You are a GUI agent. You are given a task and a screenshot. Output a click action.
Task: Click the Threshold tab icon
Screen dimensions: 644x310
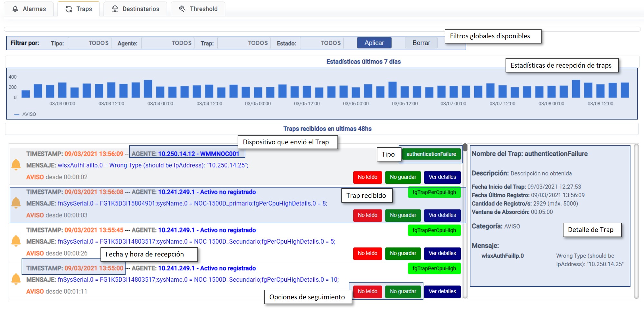pyautogui.click(x=182, y=9)
